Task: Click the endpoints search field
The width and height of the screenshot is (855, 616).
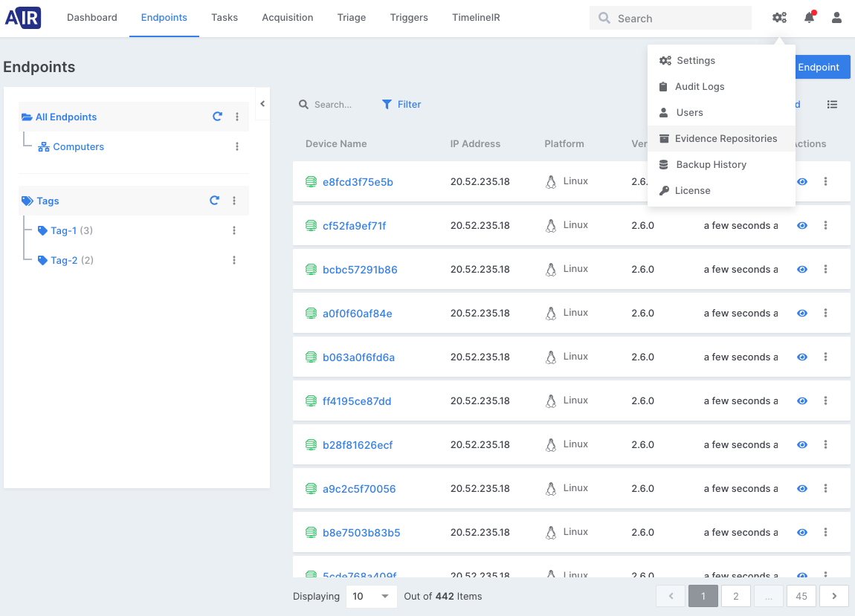Action: click(x=333, y=105)
